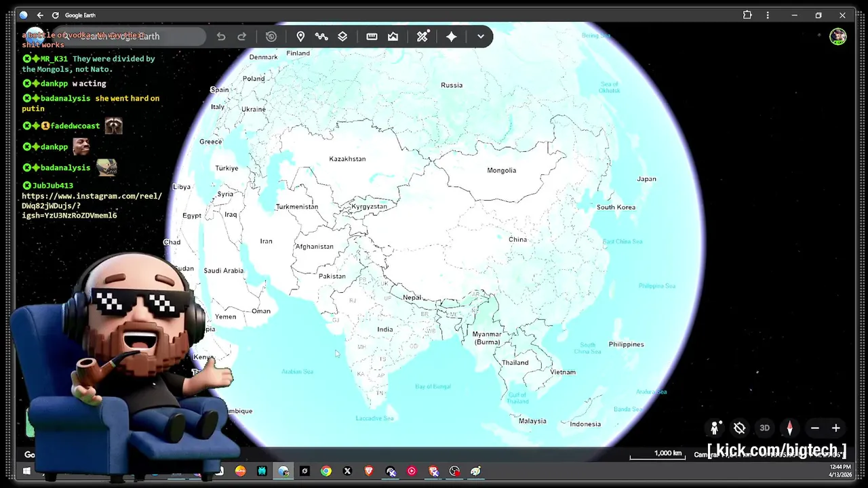Click the Turkmenistan map label

(297, 207)
